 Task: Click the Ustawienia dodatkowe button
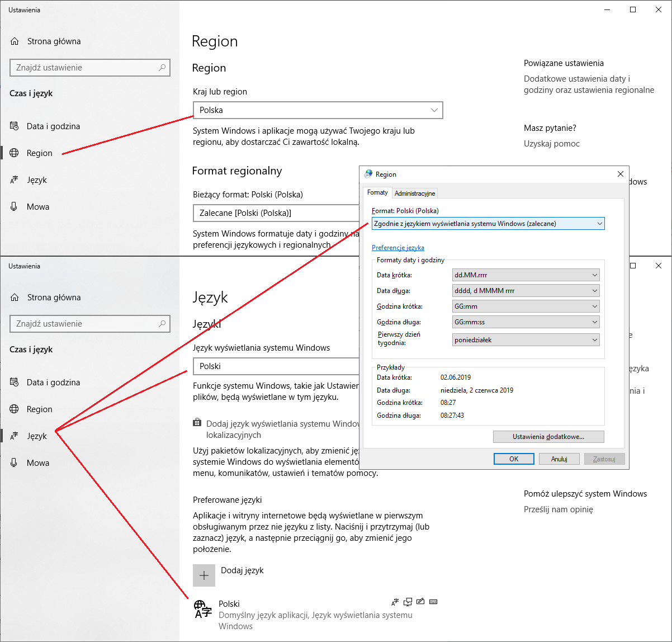[548, 437]
